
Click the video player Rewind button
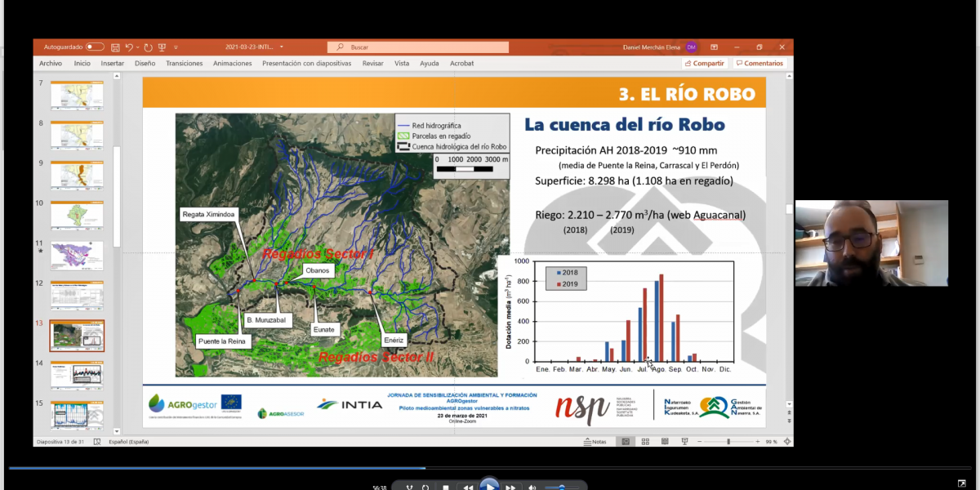468,488
